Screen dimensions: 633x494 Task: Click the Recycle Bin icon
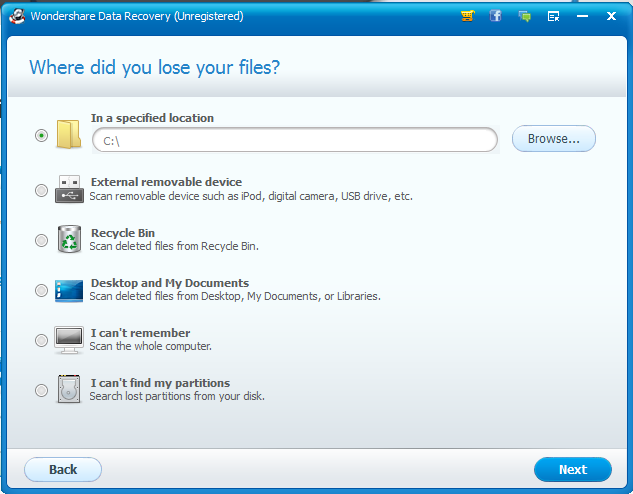69,239
